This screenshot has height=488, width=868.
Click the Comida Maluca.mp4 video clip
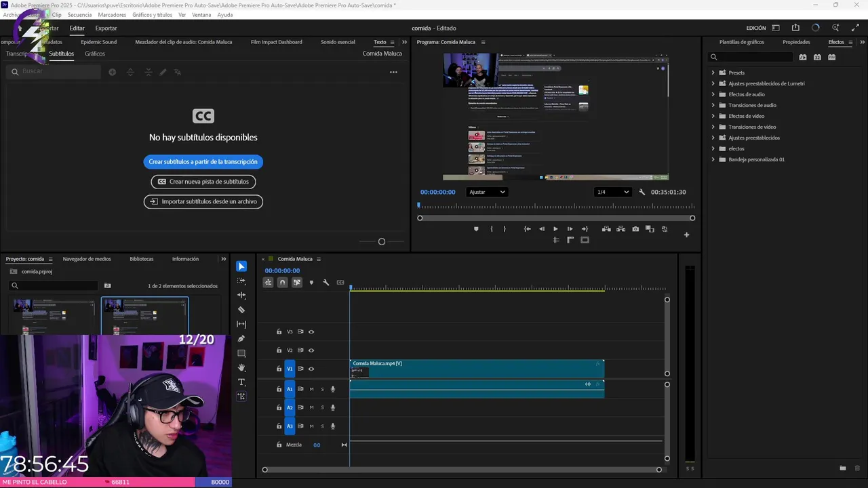pos(477,369)
